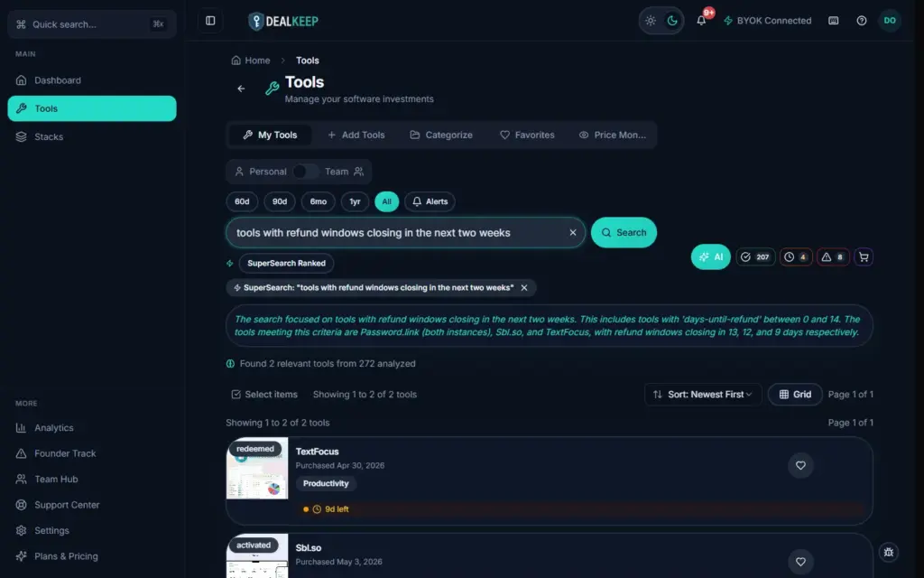This screenshot has height=578, width=924.
Task: Clear the search field with X
Action: point(573,232)
